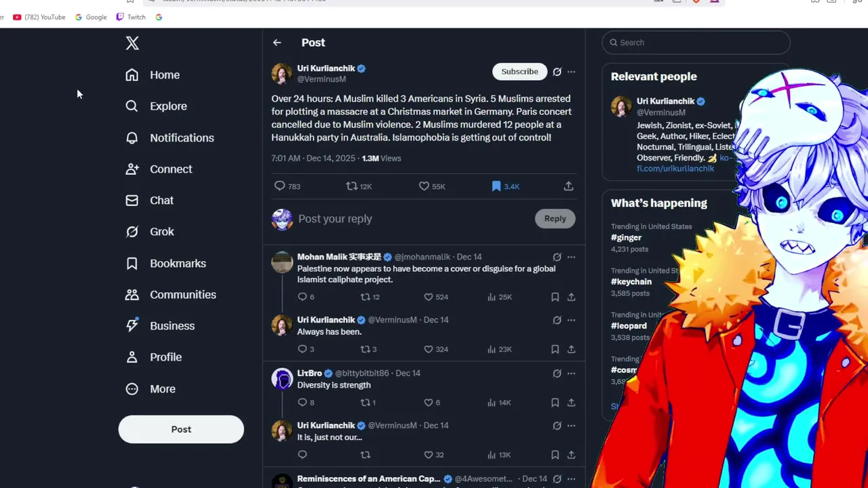Subscribe to Uri Kurlianchik
The width and height of the screenshot is (868, 488).
click(x=519, y=71)
